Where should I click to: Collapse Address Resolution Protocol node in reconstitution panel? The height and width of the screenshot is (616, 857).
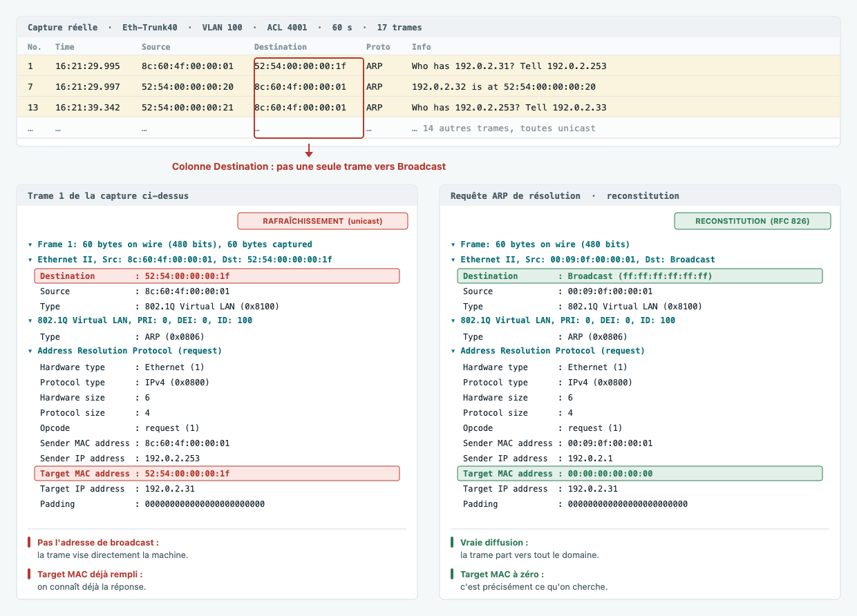(x=453, y=351)
